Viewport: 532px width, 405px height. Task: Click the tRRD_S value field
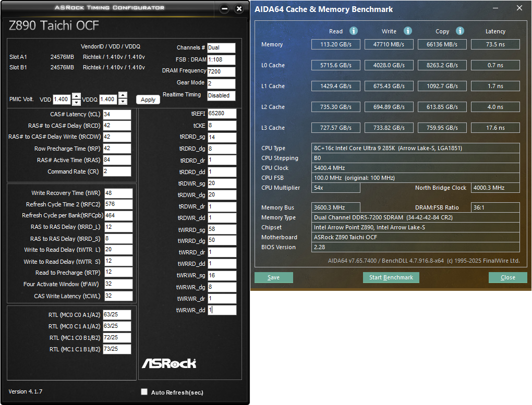118,238
